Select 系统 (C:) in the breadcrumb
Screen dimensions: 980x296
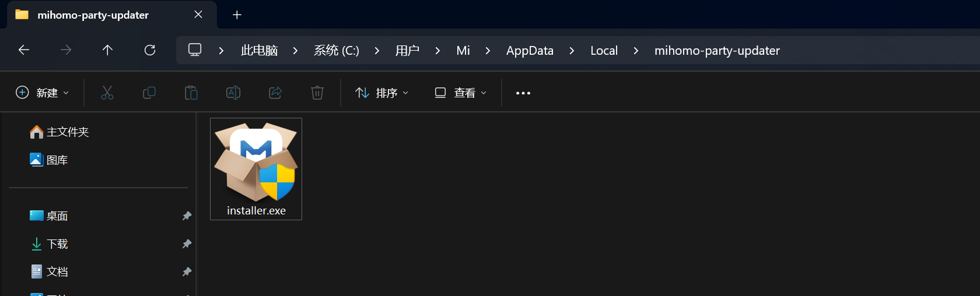(337, 51)
